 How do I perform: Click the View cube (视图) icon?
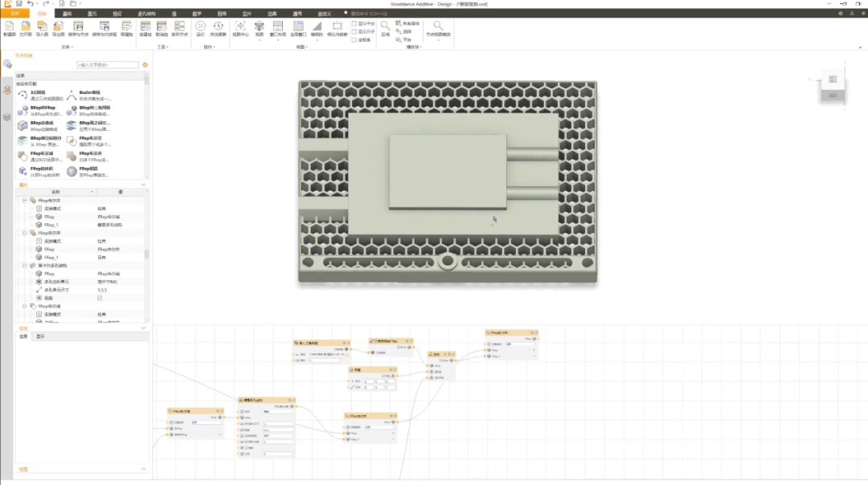tap(259, 26)
